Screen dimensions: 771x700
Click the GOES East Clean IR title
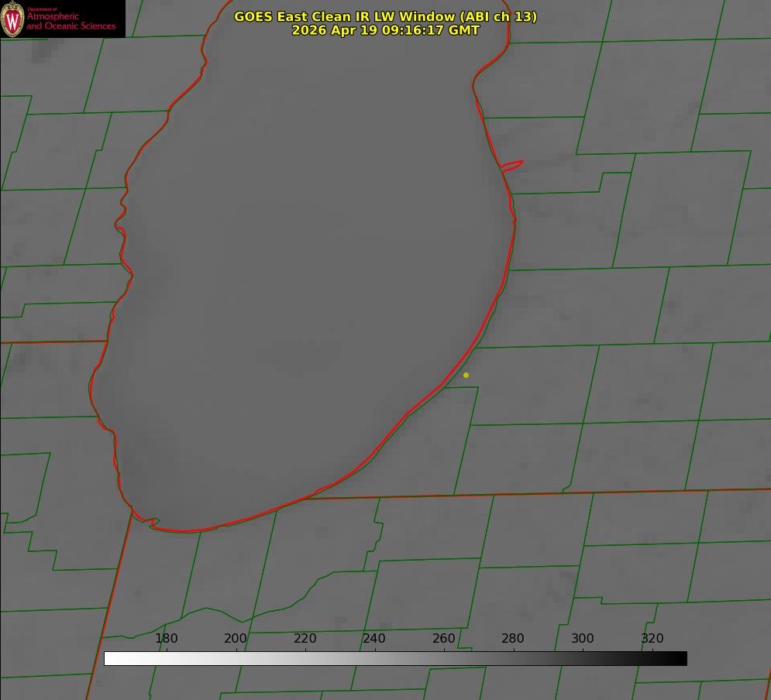point(385,16)
